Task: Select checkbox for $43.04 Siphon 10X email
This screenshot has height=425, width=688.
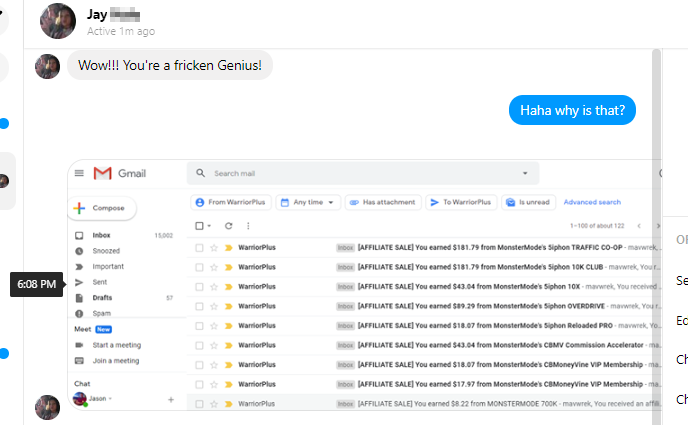Action: (x=199, y=287)
